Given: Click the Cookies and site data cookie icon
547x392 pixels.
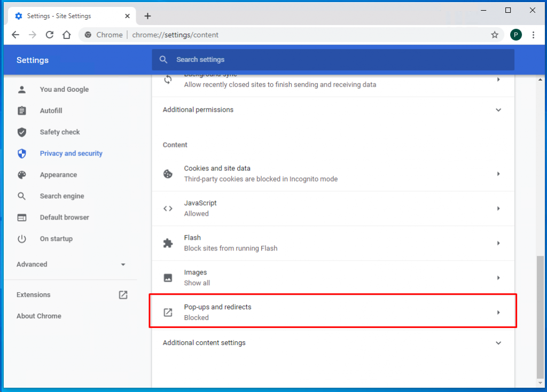Looking at the screenshot, I should [168, 174].
